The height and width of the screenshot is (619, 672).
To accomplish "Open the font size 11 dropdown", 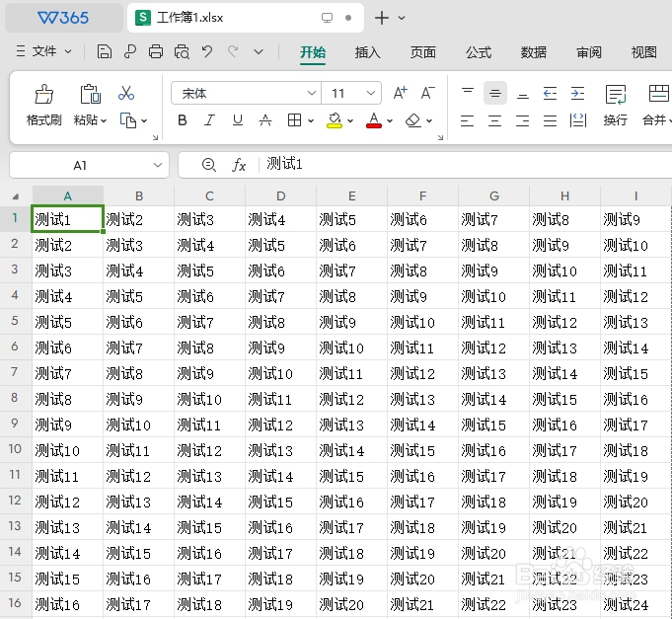I will click(x=371, y=93).
